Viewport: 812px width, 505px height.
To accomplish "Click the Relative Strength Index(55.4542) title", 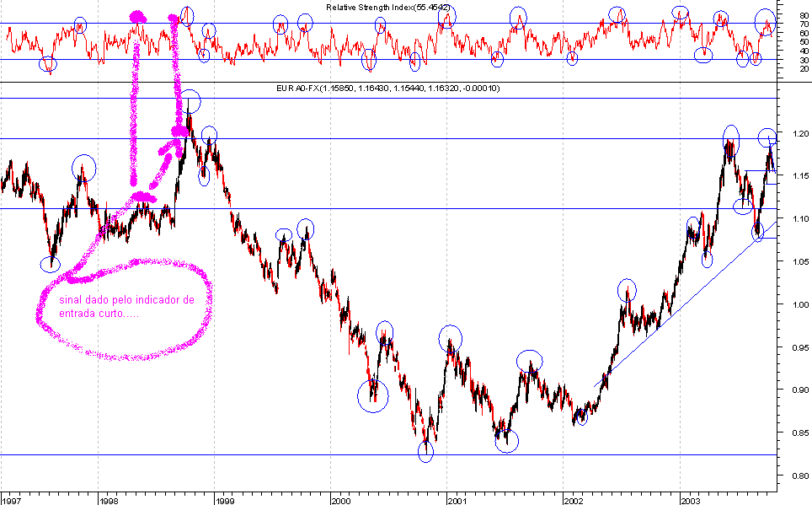I will [x=387, y=8].
